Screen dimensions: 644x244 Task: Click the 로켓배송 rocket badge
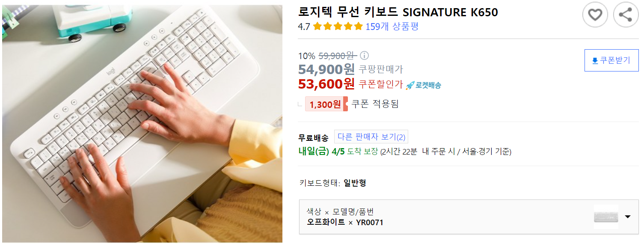(x=423, y=85)
